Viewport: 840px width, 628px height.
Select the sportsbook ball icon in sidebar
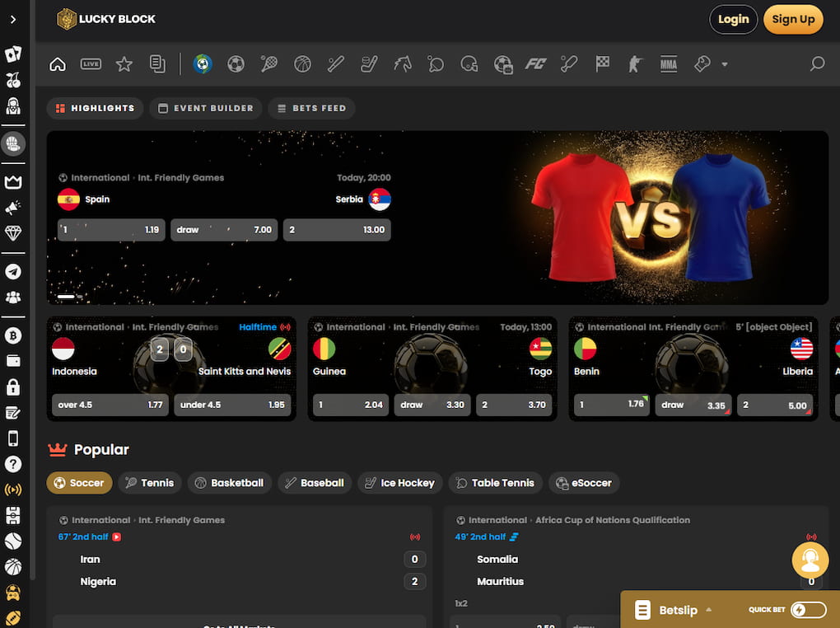(x=13, y=143)
